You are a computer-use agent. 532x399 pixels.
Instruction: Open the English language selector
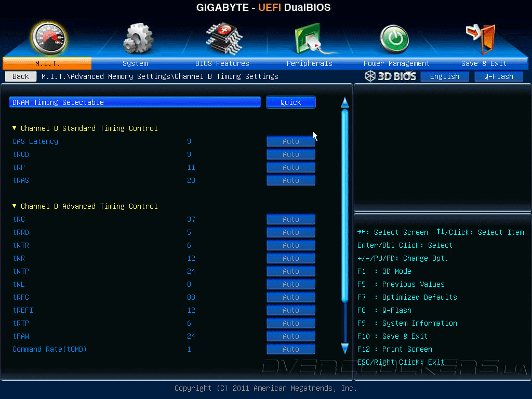[445, 76]
